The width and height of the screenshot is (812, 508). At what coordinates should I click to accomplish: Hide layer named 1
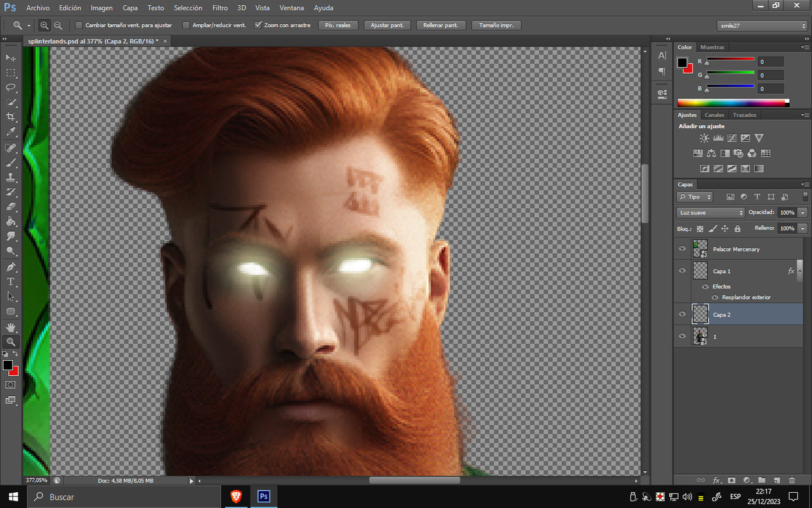click(x=683, y=336)
